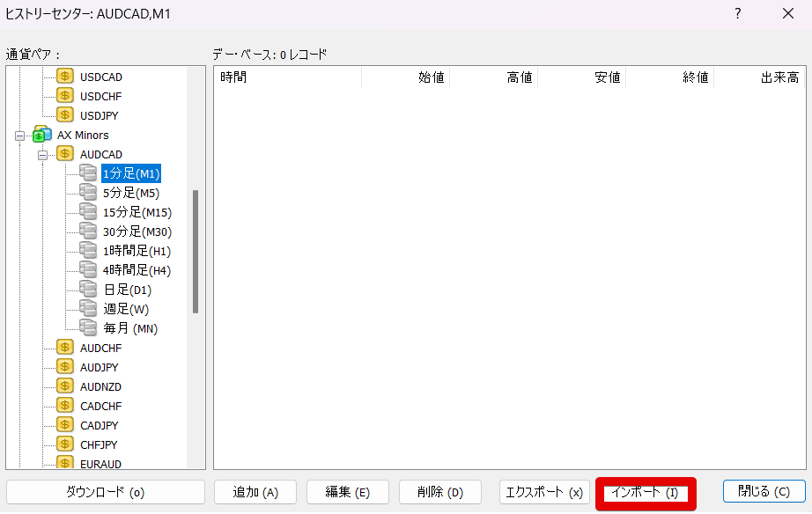Select the USDJPY symbol
Viewport: 812px width, 514px height.
pos(99,115)
